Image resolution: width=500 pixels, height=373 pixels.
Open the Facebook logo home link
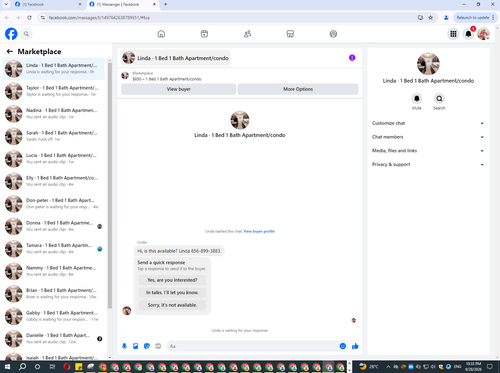tap(11, 34)
